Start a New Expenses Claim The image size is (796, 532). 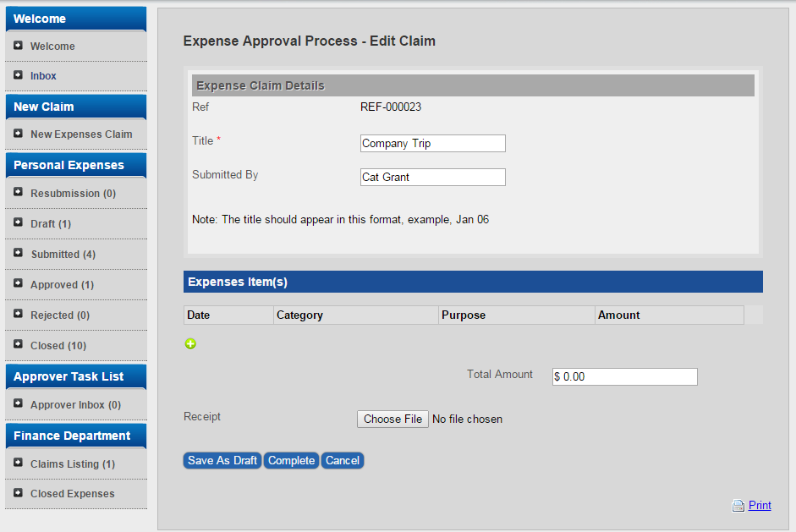81,134
